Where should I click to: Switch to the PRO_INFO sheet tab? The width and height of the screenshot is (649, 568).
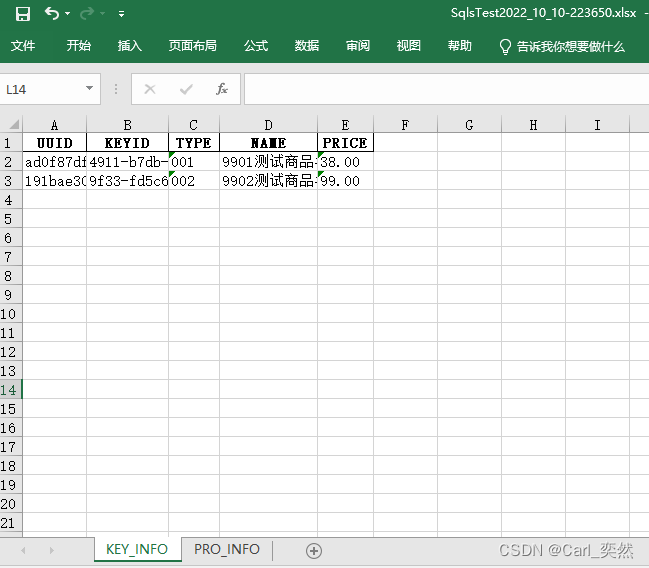pos(227,549)
